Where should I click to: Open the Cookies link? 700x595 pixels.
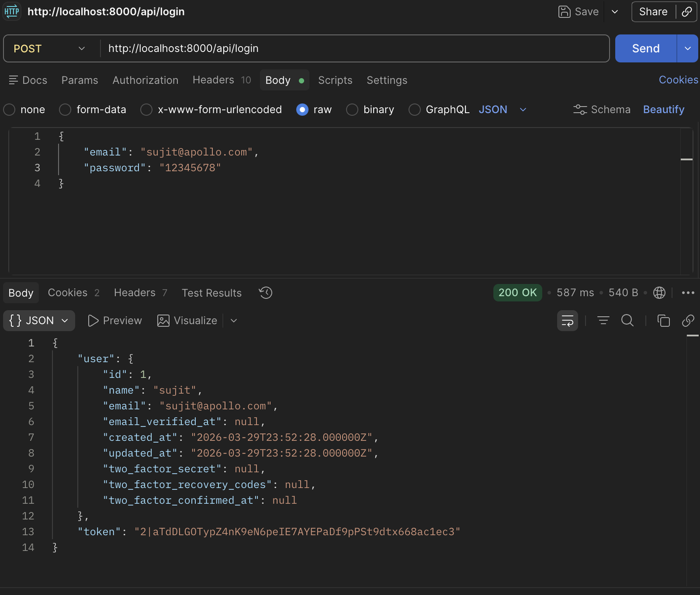tap(678, 80)
